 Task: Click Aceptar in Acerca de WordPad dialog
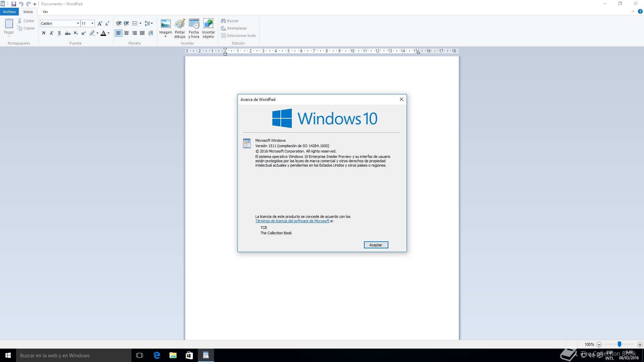376,245
